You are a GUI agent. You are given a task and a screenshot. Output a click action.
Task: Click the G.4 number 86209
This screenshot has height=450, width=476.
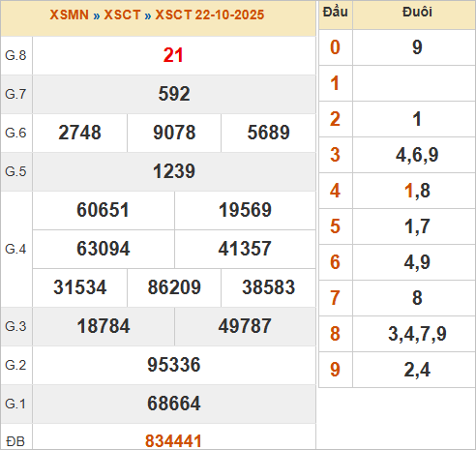coord(174,287)
